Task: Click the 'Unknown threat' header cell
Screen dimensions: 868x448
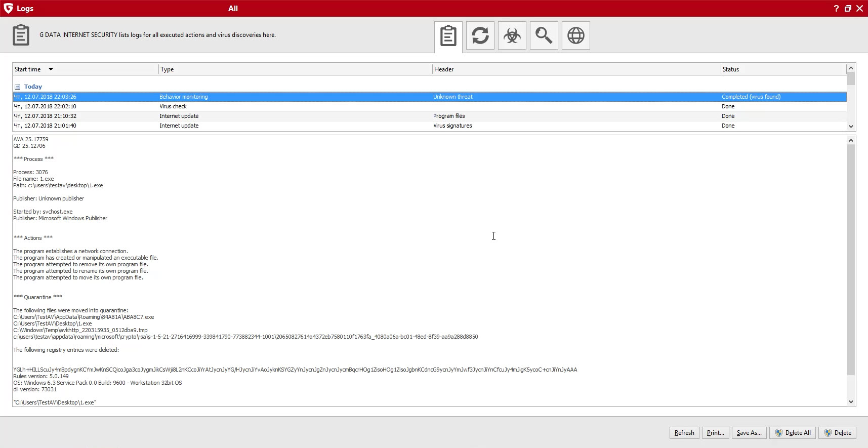Action: 453,97
